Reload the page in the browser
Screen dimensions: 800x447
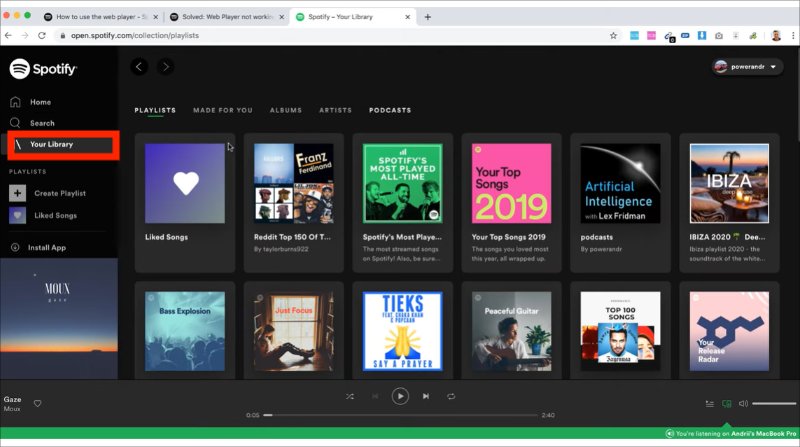coord(42,35)
